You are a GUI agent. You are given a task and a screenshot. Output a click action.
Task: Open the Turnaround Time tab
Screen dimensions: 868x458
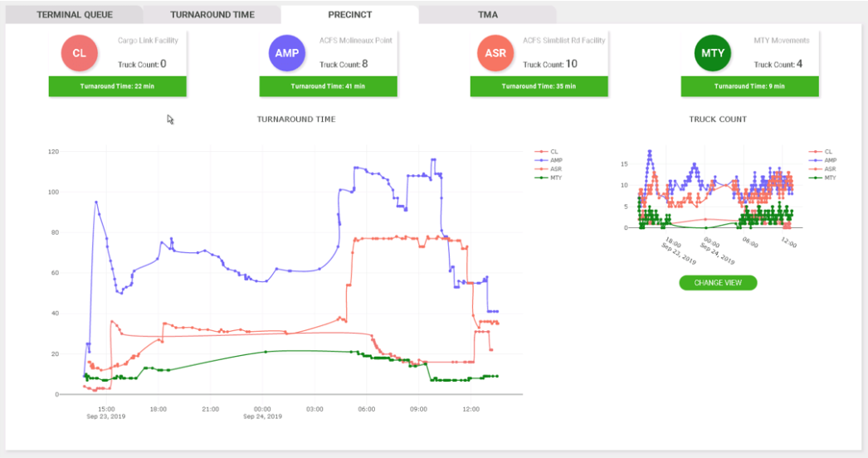[x=212, y=15]
